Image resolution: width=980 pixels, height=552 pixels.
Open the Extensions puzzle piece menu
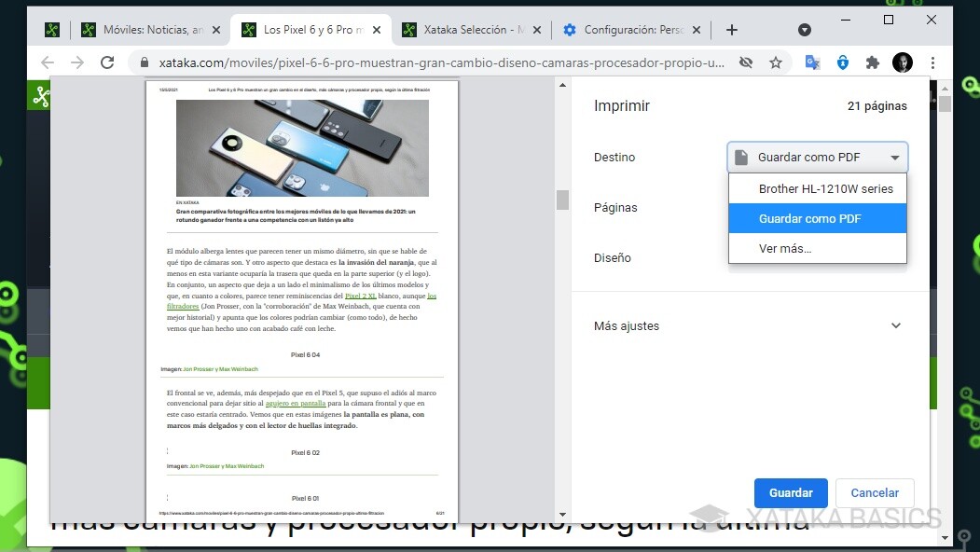[x=872, y=62]
